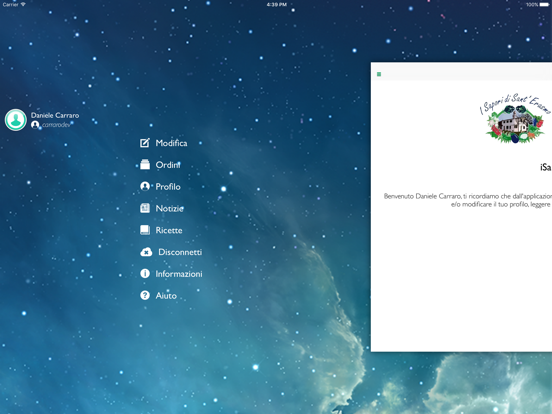552x414 pixels.
Task: Open Informazioni menu label
Action: pos(179,274)
